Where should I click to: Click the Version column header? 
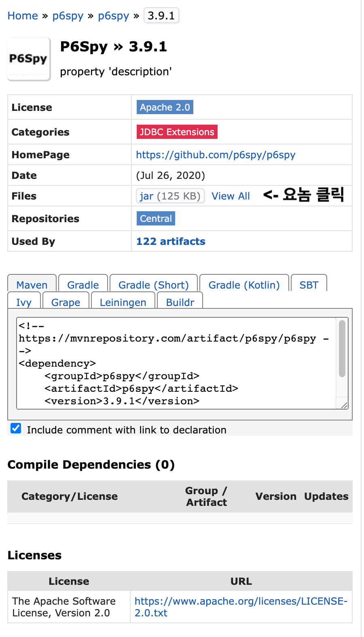[x=276, y=496]
